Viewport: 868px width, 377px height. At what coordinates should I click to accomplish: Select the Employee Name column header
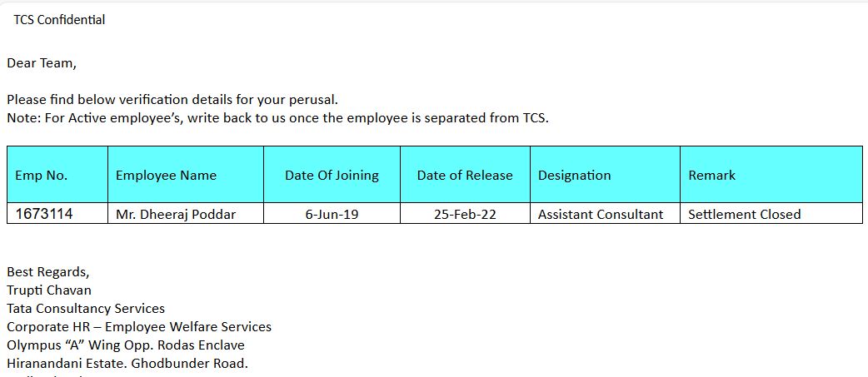tap(166, 175)
